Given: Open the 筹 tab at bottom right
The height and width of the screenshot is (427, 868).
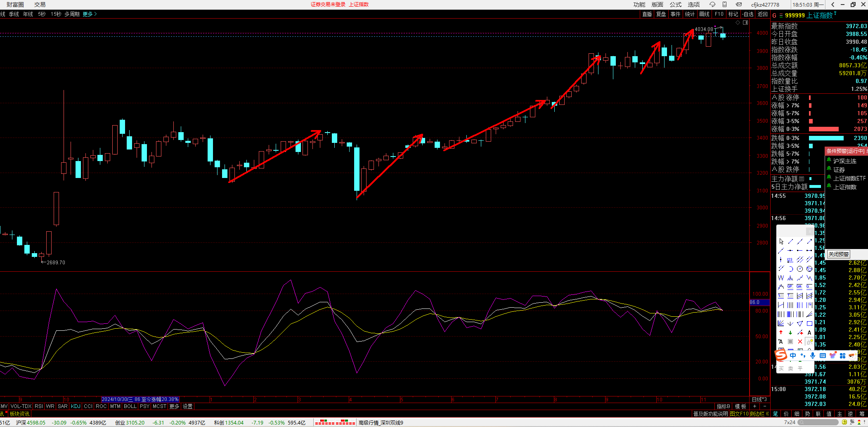Looking at the screenshot, I should tap(861, 413).
